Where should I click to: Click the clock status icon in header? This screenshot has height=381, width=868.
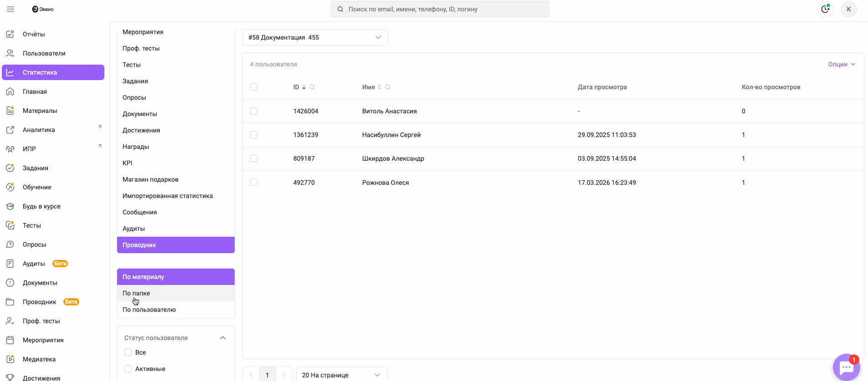[x=825, y=9]
